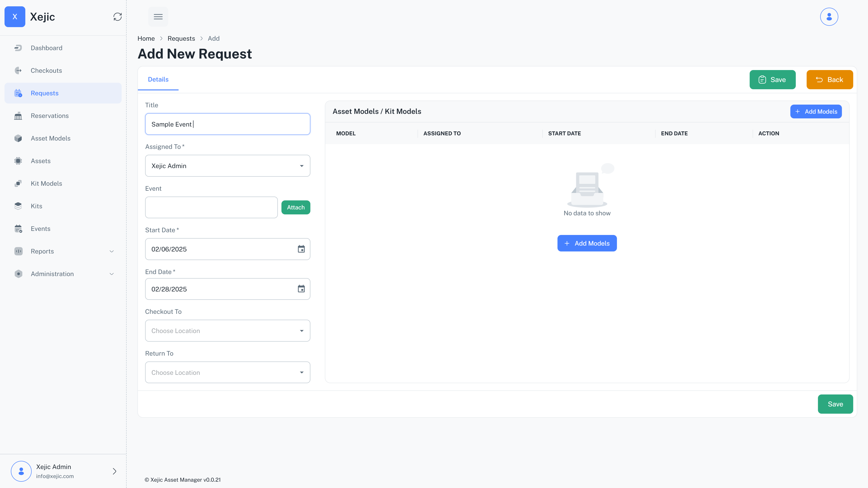Screen dimensions: 868x488
Task: Open the End Date calendar picker icon
Action: point(301,289)
